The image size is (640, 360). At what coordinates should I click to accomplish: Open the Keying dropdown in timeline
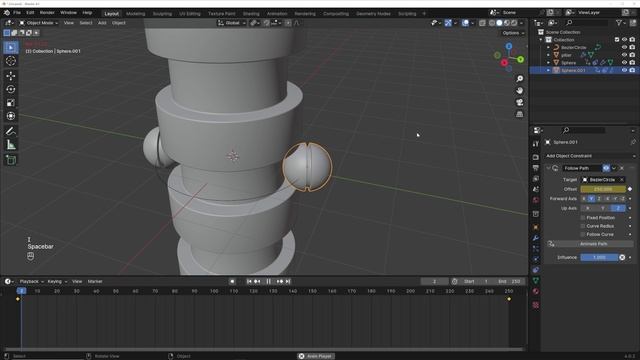tap(57, 282)
